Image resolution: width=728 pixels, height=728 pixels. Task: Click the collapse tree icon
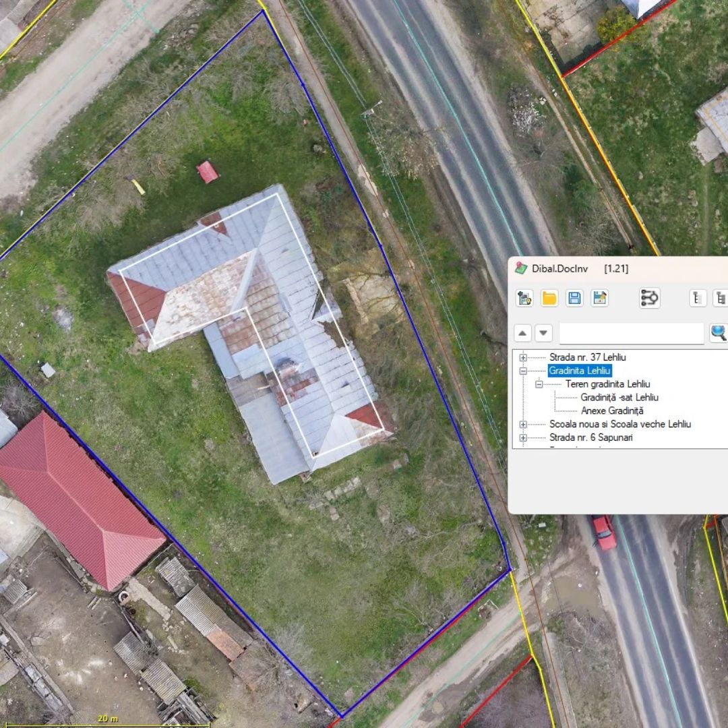pos(698,298)
